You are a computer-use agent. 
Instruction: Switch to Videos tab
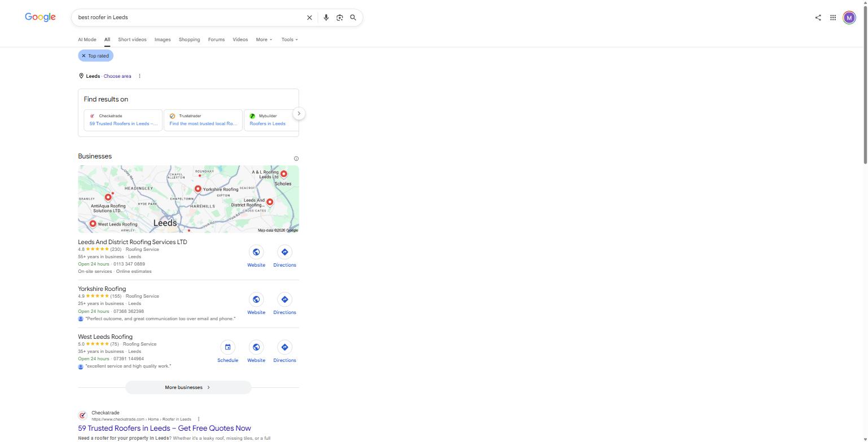[x=240, y=39]
